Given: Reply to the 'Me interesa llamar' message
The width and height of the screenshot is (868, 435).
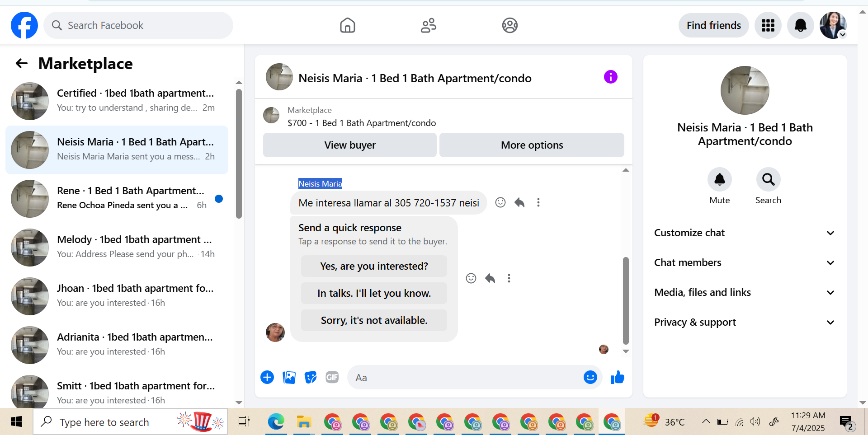Looking at the screenshot, I should point(519,202).
